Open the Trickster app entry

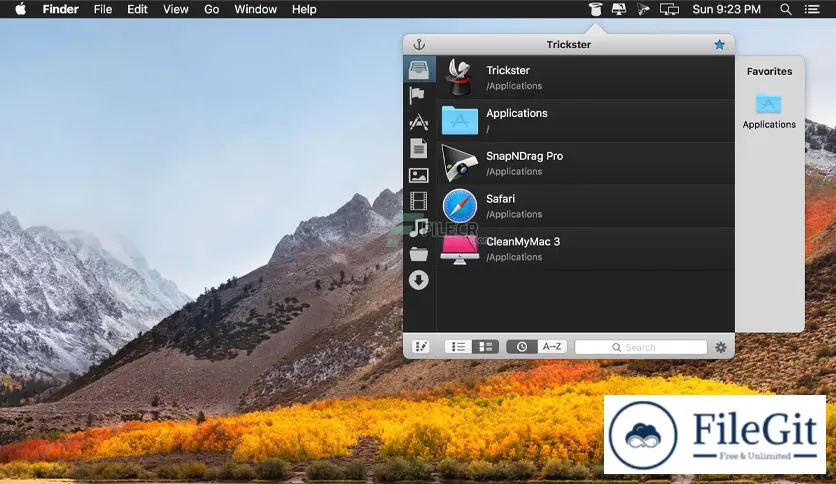coord(585,77)
